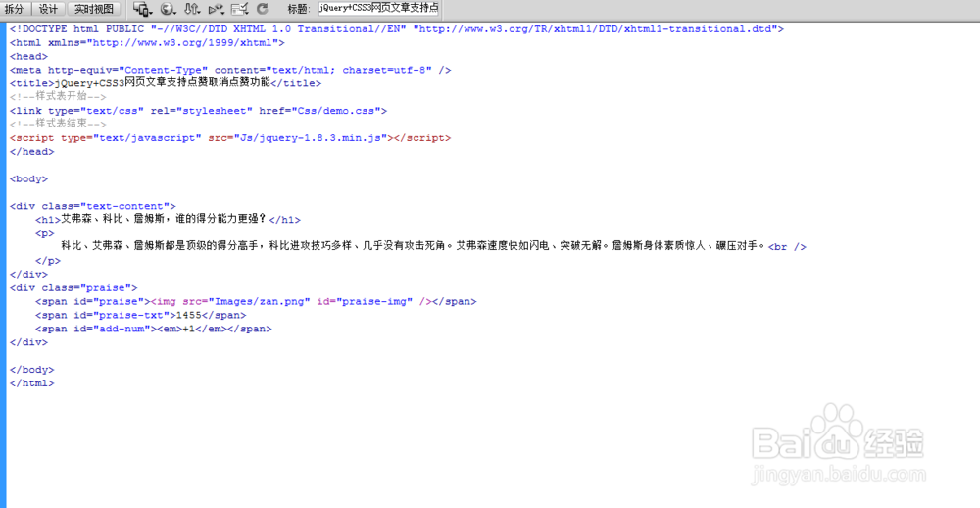Viewport: 980px width, 508px height.
Task: Open the multiscreen preview icon
Action: [x=142, y=9]
